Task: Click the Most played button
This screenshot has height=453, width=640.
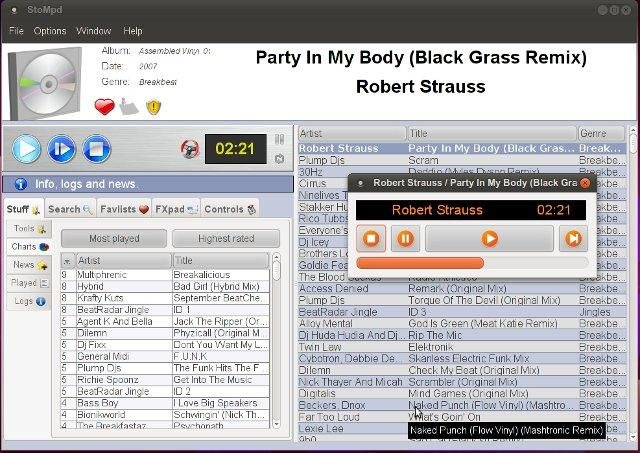Action: coord(114,238)
